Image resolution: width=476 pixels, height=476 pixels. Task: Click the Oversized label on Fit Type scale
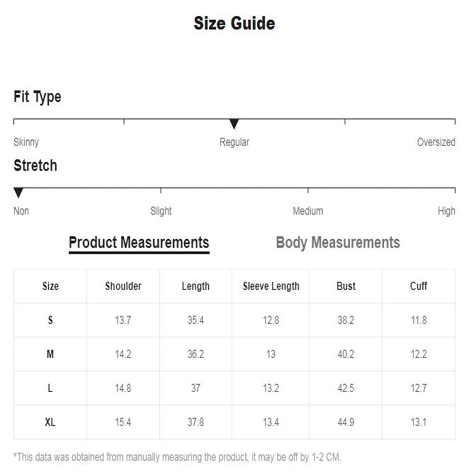click(x=436, y=142)
